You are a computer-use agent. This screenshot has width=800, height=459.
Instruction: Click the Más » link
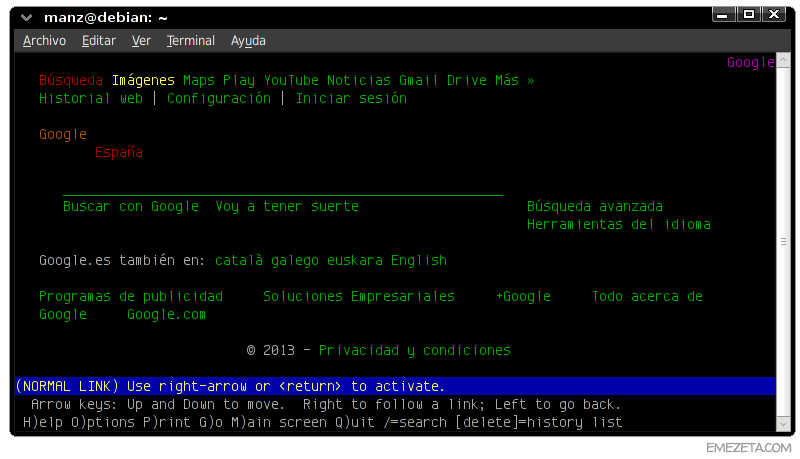click(x=514, y=81)
